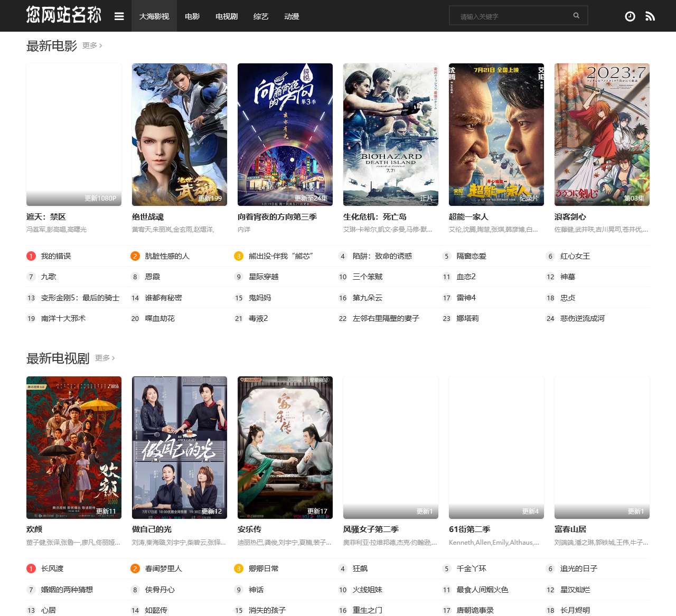Click the search magnifier icon
The image size is (676, 616).
[x=576, y=16]
